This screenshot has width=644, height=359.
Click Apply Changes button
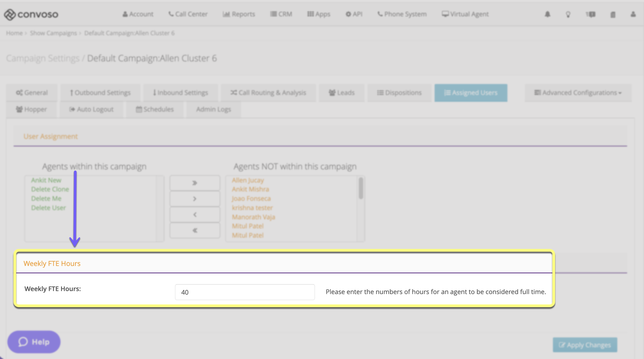585,345
